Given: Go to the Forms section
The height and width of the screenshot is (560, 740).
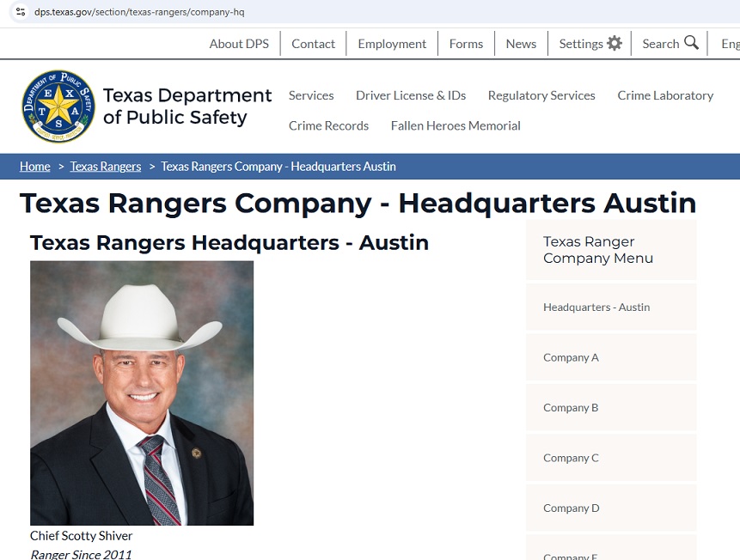Looking at the screenshot, I should [x=466, y=43].
